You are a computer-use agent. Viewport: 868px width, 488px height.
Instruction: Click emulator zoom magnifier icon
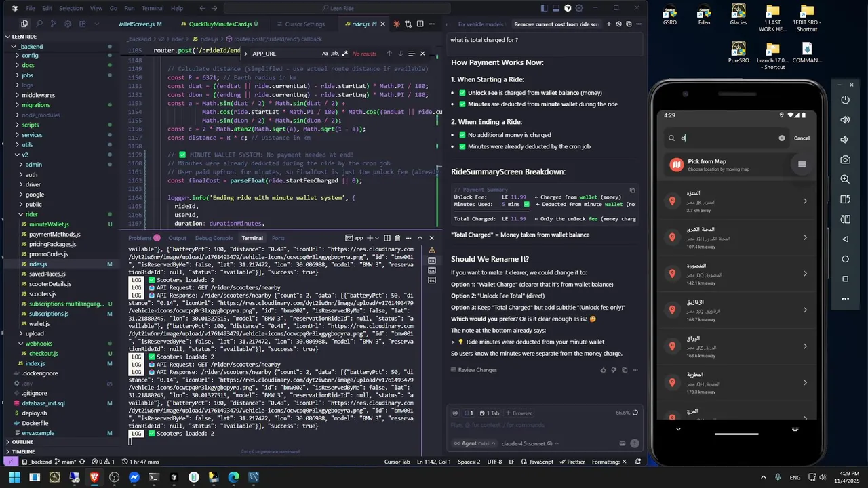point(845,180)
